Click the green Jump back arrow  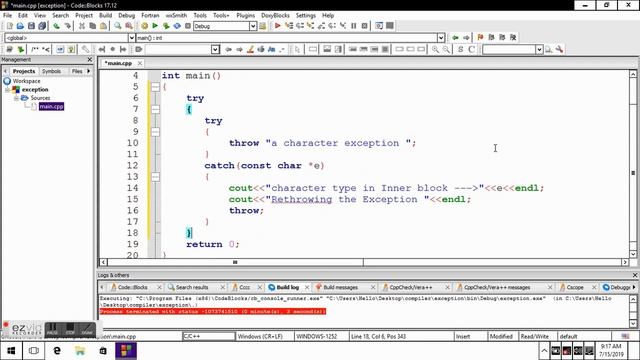(455, 38)
